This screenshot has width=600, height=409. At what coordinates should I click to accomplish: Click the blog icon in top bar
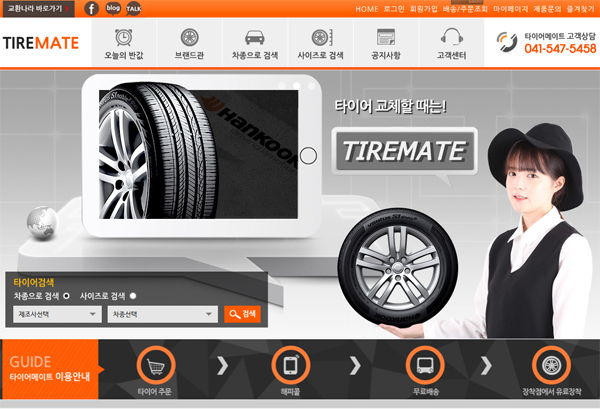[x=113, y=8]
